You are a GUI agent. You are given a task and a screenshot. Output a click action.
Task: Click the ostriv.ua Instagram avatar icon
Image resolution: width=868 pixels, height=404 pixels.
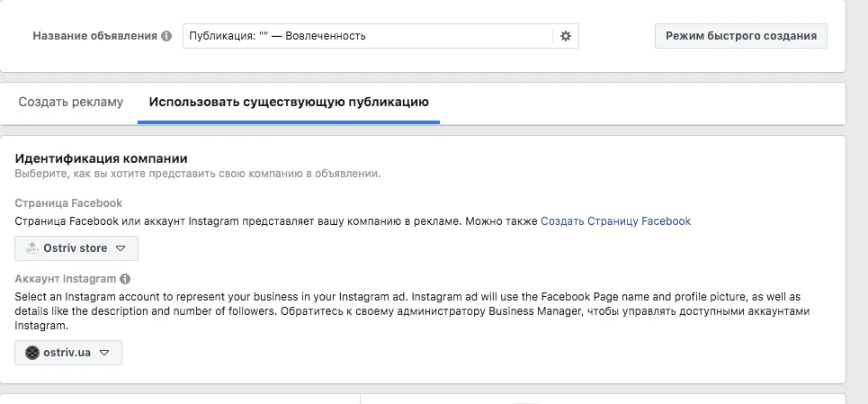[32, 353]
